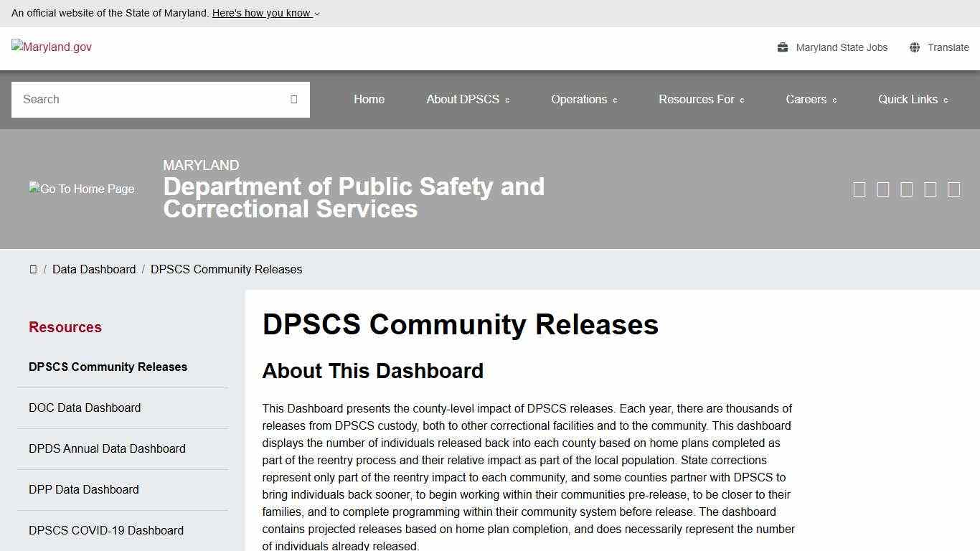This screenshot has height=551, width=980.
Task: Open the Translate globe icon
Action: click(x=914, y=47)
